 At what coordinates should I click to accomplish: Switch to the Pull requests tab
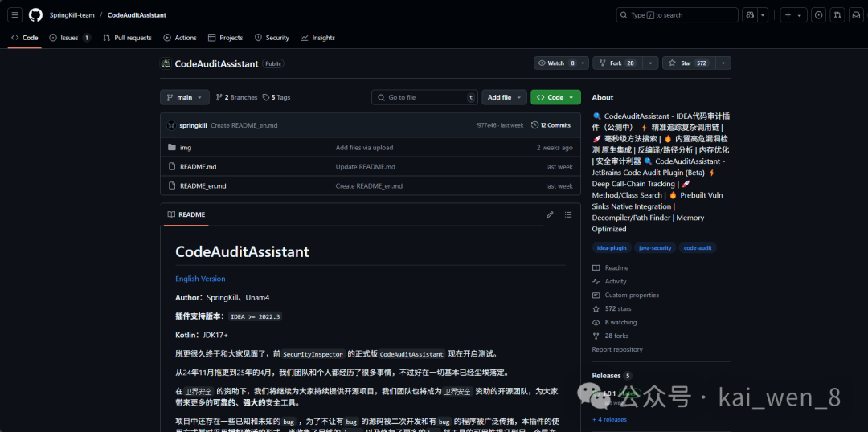pyautogui.click(x=127, y=38)
